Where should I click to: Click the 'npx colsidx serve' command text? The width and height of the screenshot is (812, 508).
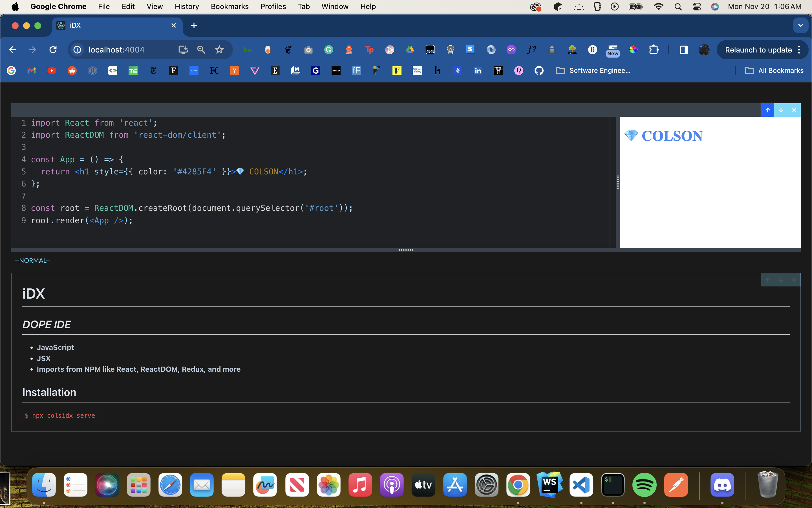[x=63, y=416]
